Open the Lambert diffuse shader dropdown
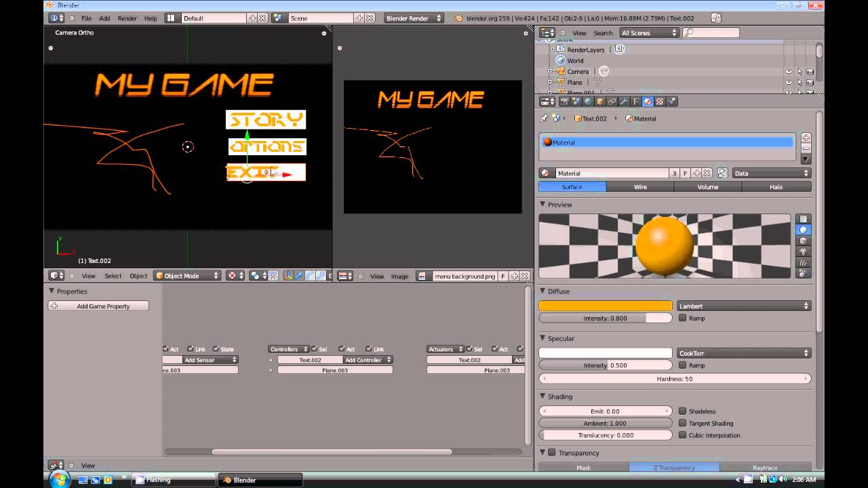This screenshot has width=868, height=488. point(744,306)
